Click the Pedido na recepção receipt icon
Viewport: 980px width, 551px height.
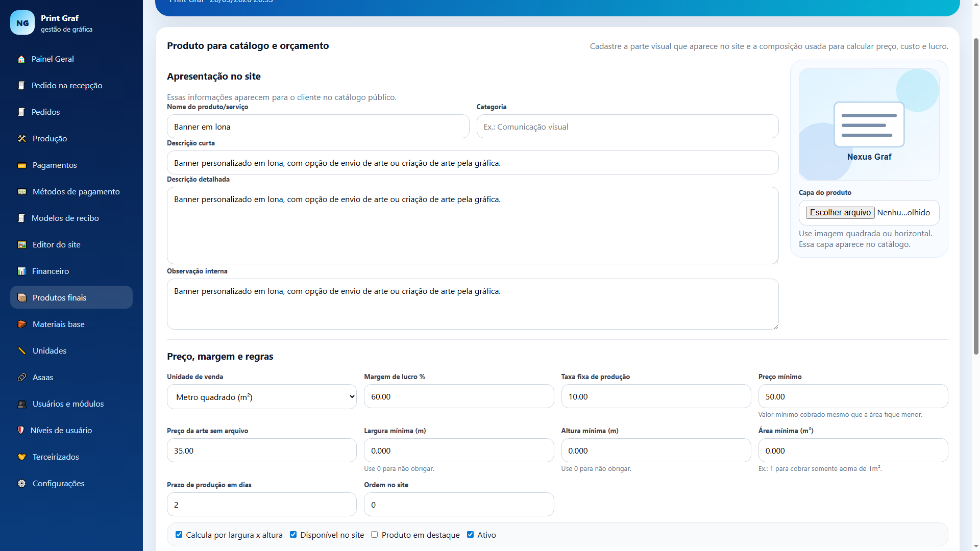coord(21,86)
